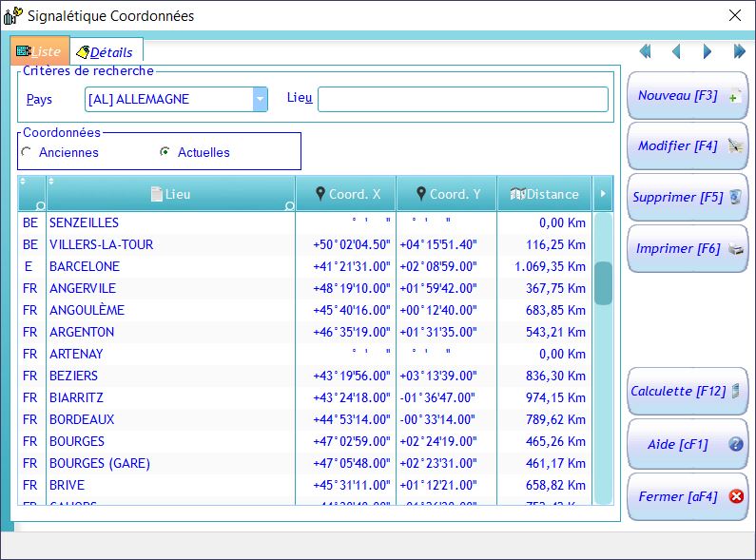Image resolution: width=756 pixels, height=560 pixels.
Task: Click Coord. X value +50°02'04.50"
Action: pyautogui.click(x=352, y=244)
